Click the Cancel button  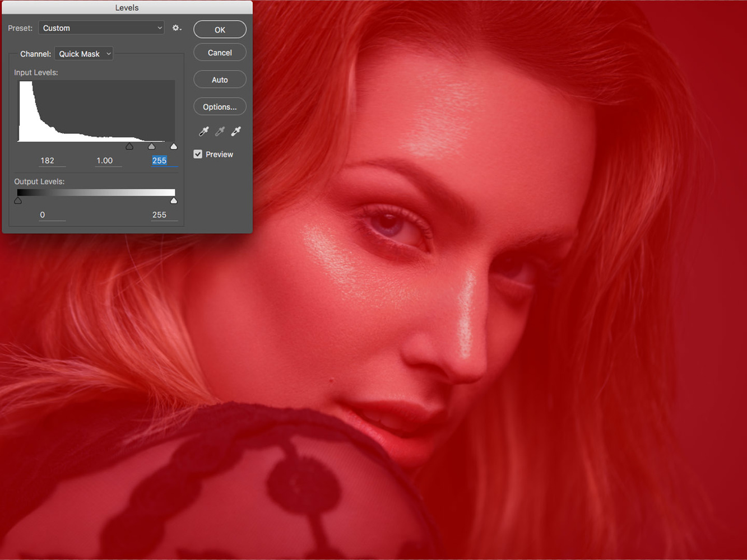click(220, 53)
